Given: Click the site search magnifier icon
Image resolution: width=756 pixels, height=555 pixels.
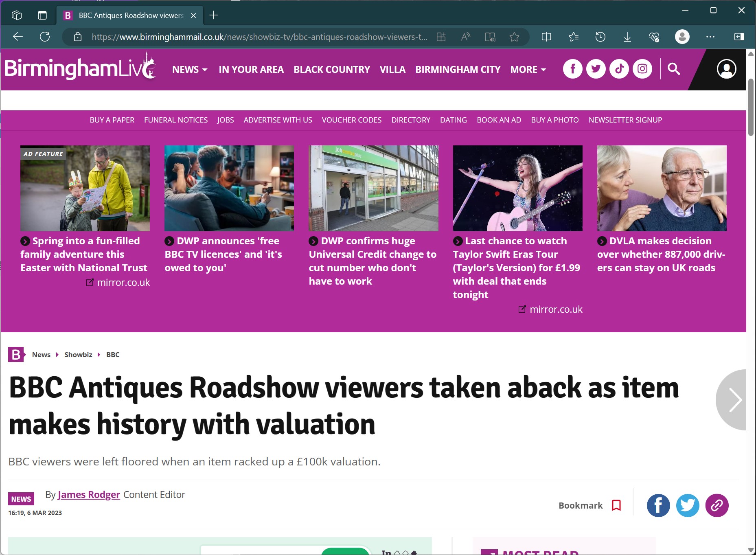Looking at the screenshot, I should [674, 69].
